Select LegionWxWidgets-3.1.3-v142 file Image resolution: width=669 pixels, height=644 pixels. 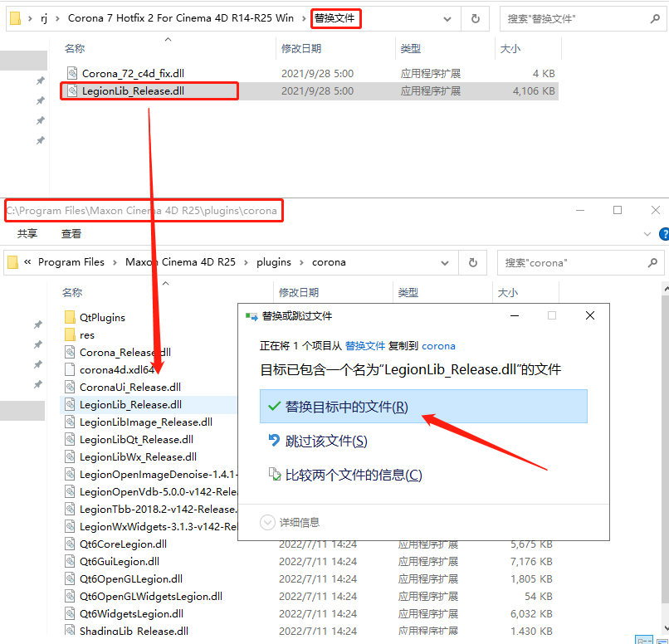[159, 527]
